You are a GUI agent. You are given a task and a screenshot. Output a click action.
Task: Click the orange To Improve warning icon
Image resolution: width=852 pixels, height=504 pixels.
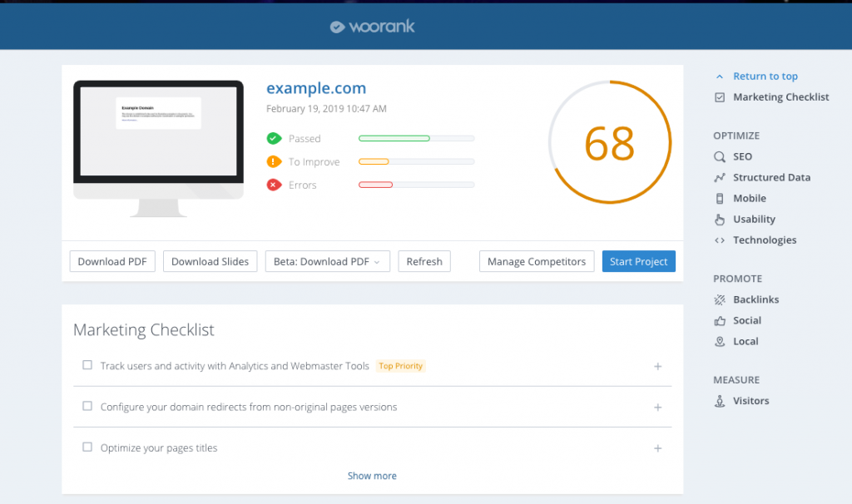(x=274, y=162)
